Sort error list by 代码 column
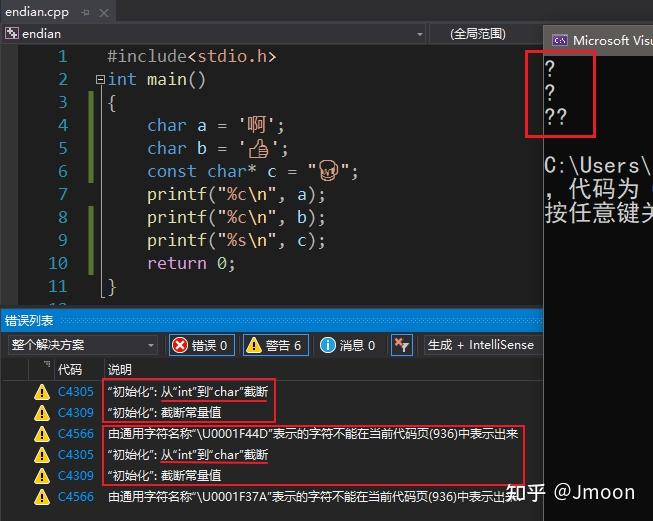Viewport: 653px width, 521px height. pyautogui.click(x=70, y=369)
